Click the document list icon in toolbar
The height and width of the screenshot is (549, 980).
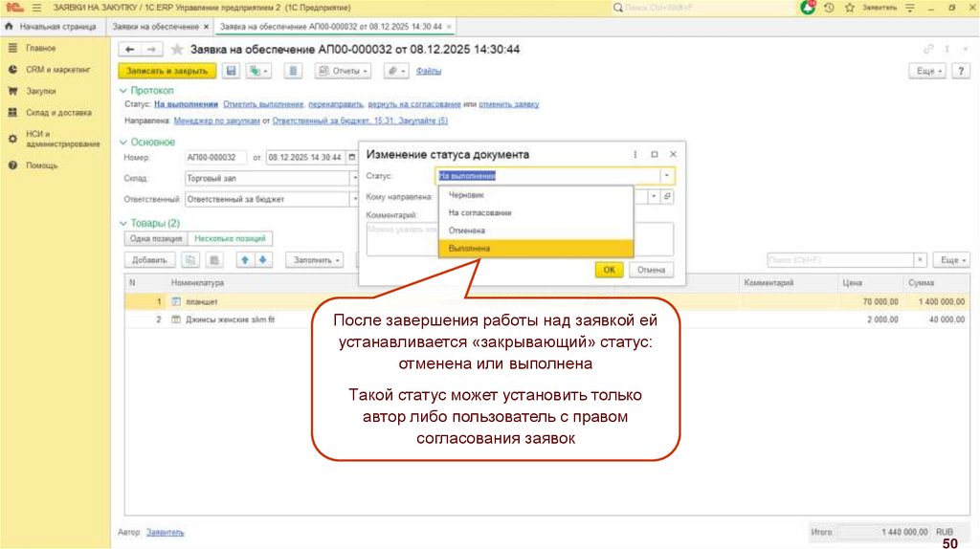click(x=293, y=71)
